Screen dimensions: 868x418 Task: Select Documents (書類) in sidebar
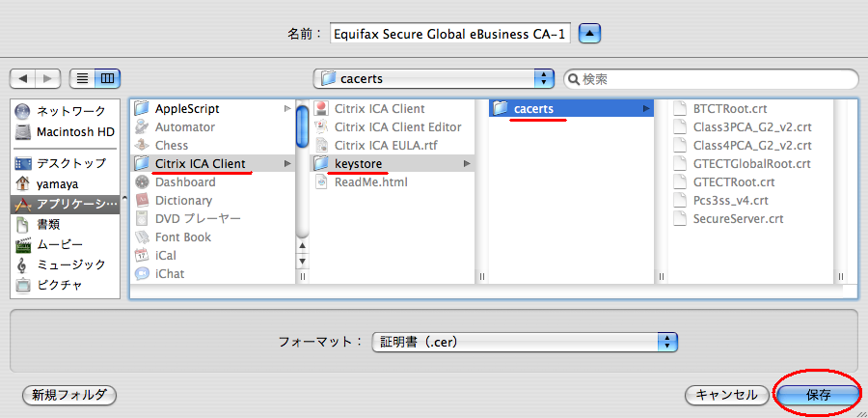coord(65,224)
